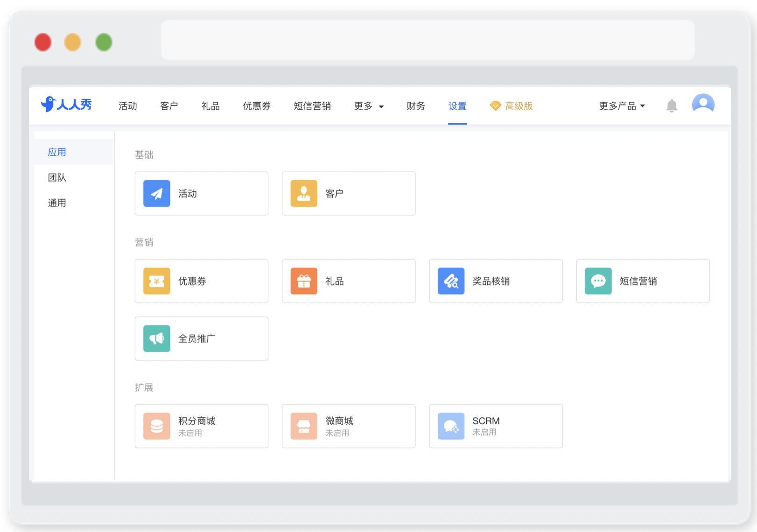Click the diamond icon beside 高级版
Screen dimensions: 757x532
495,106
